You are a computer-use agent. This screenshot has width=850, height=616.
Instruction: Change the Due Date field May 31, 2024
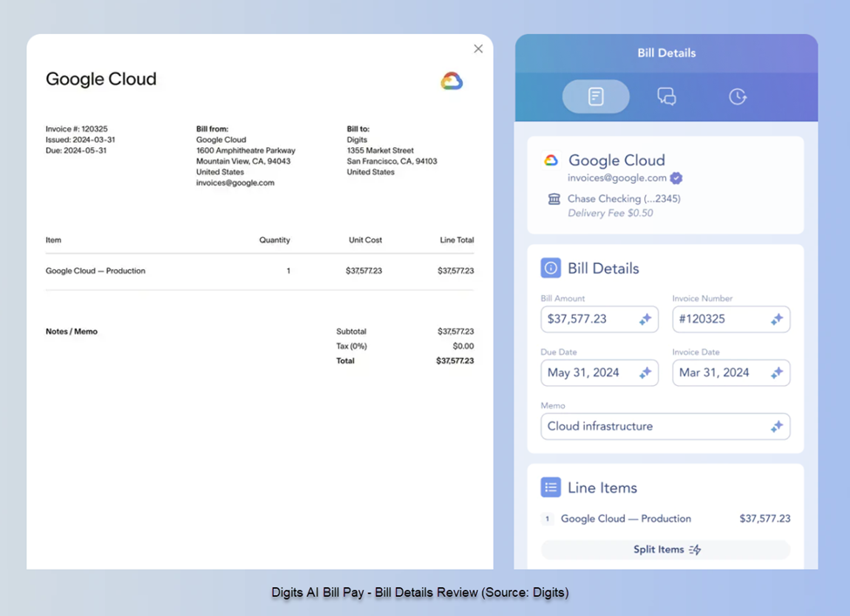click(x=600, y=373)
